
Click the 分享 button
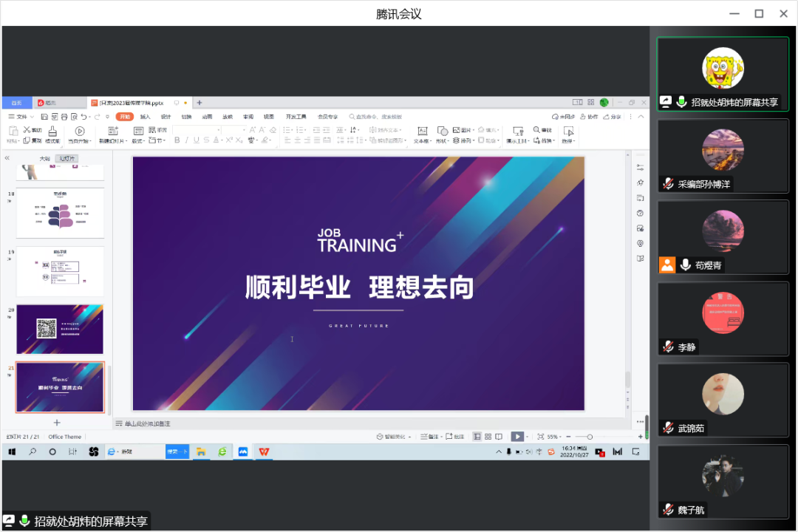615,116
